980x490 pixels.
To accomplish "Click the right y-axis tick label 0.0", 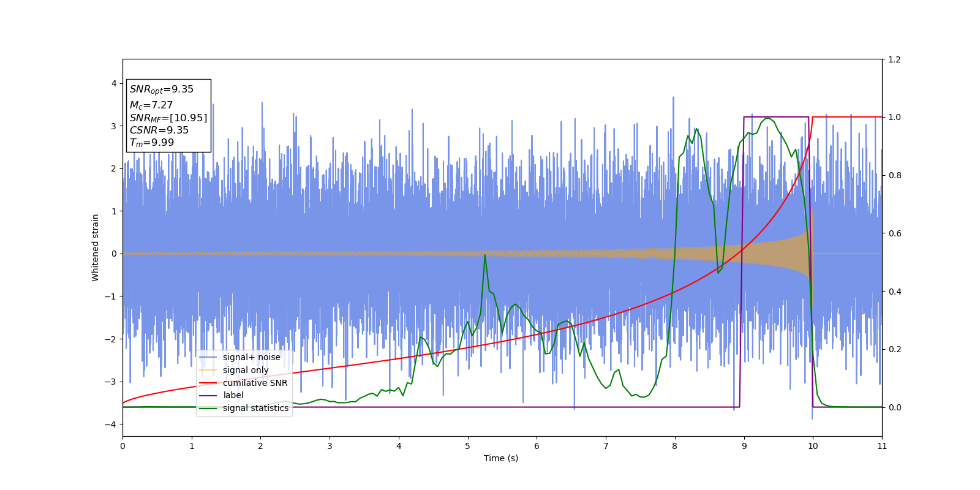I will pos(894,407).
